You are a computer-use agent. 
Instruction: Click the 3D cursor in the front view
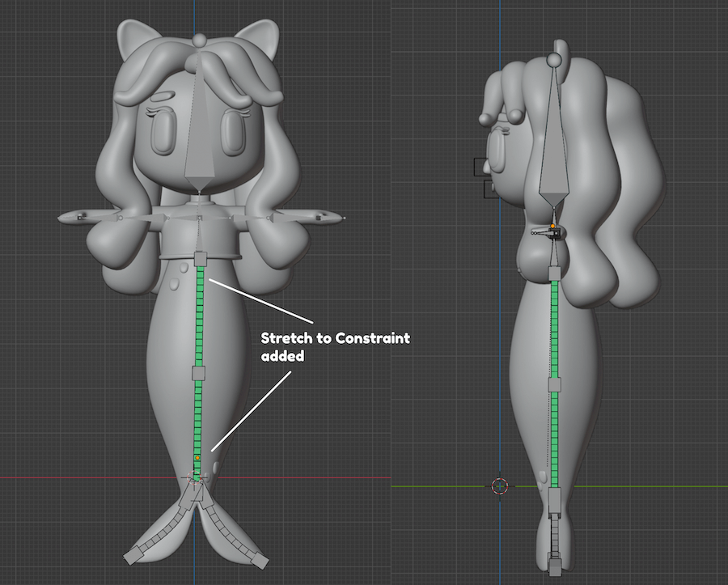tap(194, 477)
